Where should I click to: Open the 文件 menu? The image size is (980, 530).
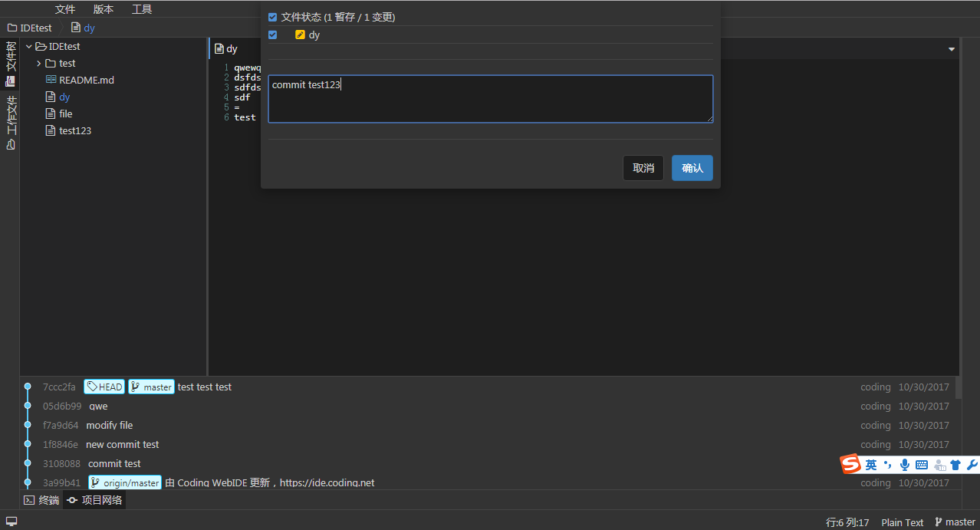pos(64,9)
